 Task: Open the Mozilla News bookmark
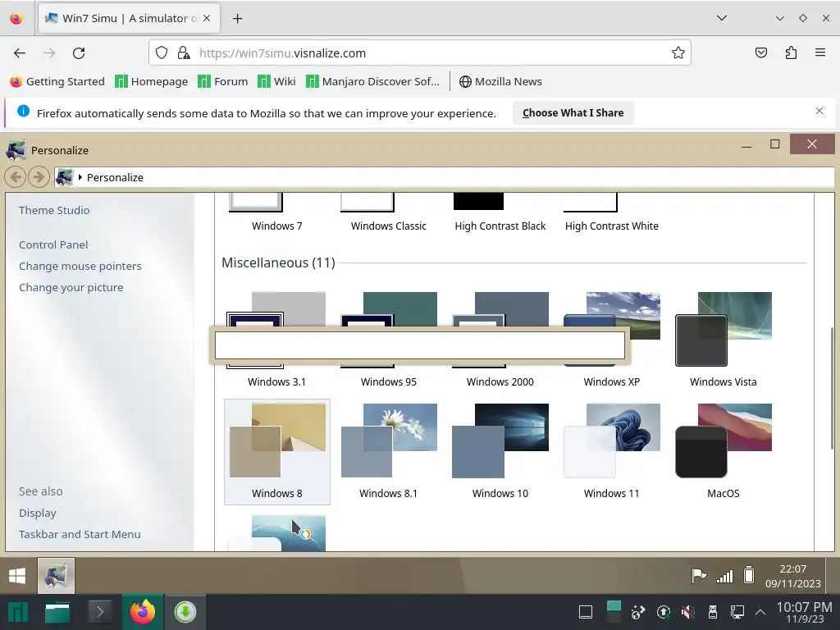click(x=500, y=81)
